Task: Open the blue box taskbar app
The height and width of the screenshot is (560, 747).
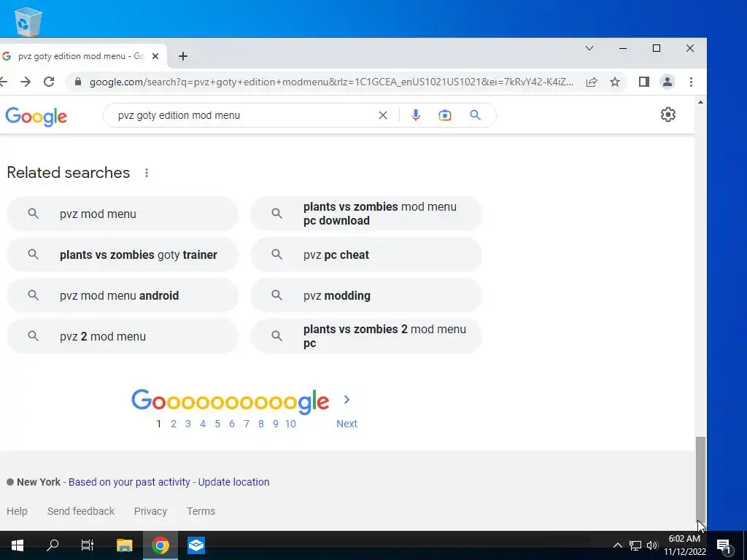Action: coord(196,545)
